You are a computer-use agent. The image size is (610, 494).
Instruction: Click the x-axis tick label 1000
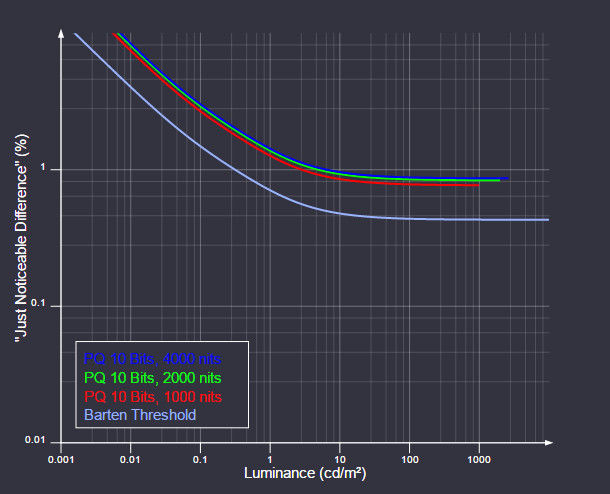(479, 460)
